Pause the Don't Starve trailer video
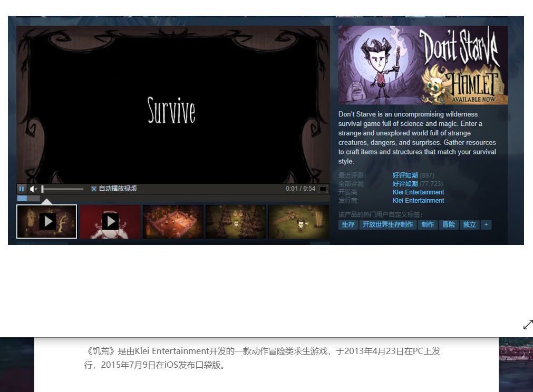The image size is (533, 392). tap(22, 189)
